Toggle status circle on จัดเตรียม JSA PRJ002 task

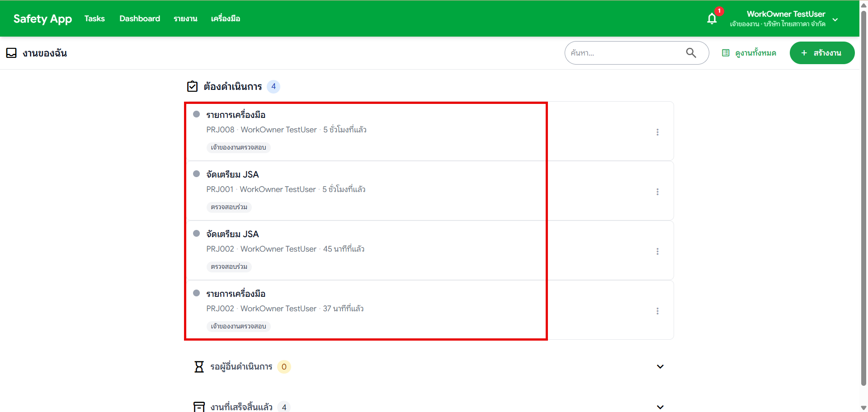coord(196,233)
